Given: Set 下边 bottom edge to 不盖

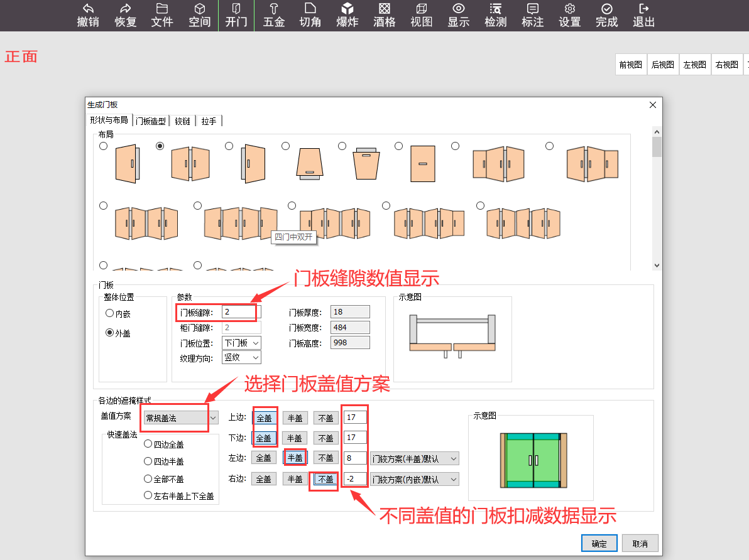Looking at the screenshot, I should (x=325, y=438).
